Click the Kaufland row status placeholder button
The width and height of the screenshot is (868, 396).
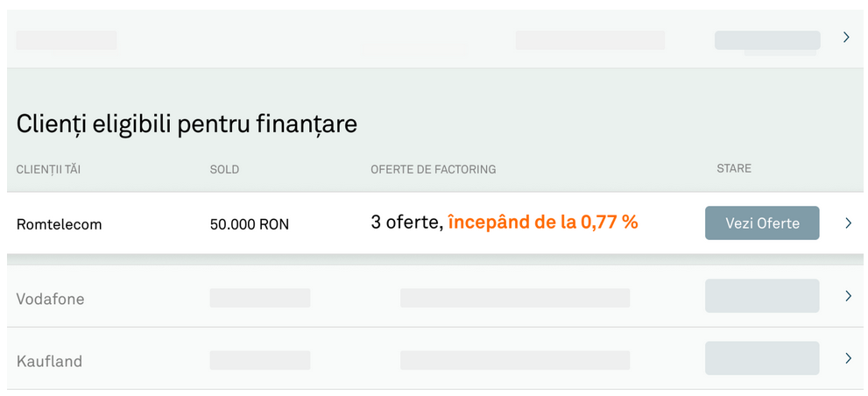pyautogui.click(x=762, y=358)
